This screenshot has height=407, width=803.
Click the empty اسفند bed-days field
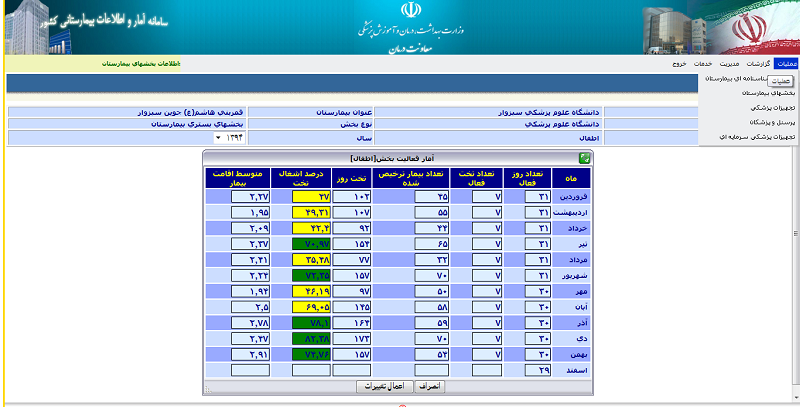coord(351,370)
